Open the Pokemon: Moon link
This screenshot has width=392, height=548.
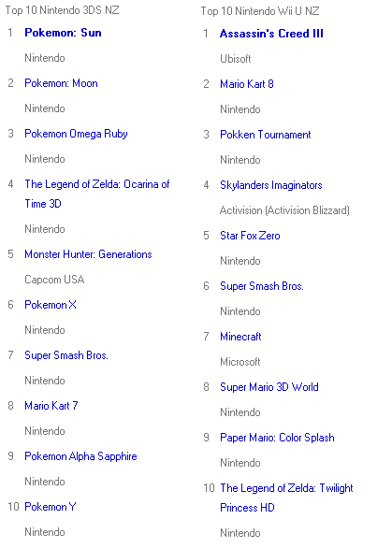tap(61, 83)
